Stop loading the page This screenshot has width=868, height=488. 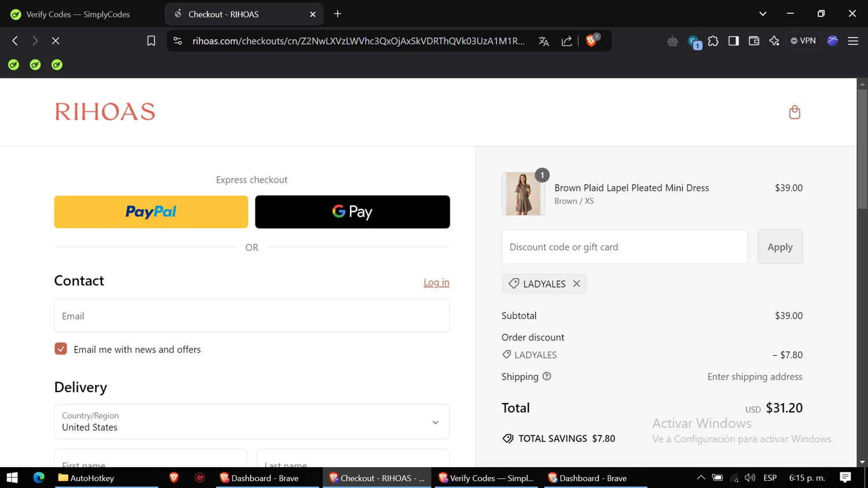56,40
